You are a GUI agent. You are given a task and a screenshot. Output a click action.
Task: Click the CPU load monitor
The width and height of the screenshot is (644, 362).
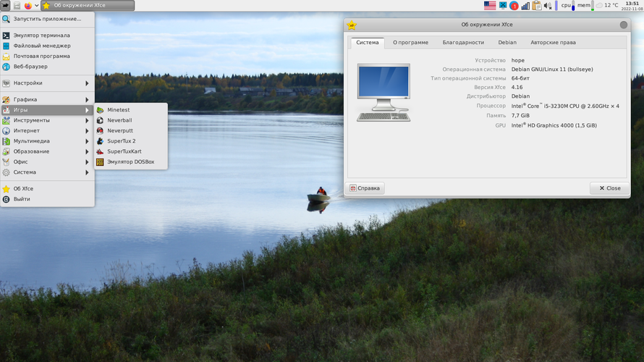tap(568, 5)
